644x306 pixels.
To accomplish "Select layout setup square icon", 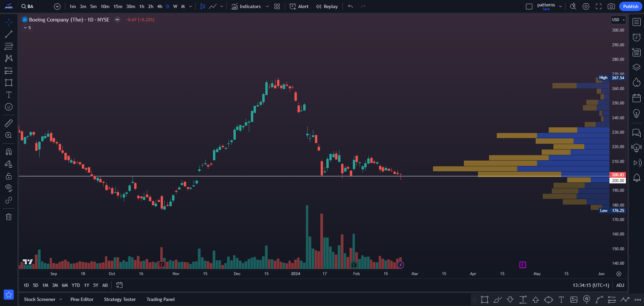I will [x=529, y=6].
